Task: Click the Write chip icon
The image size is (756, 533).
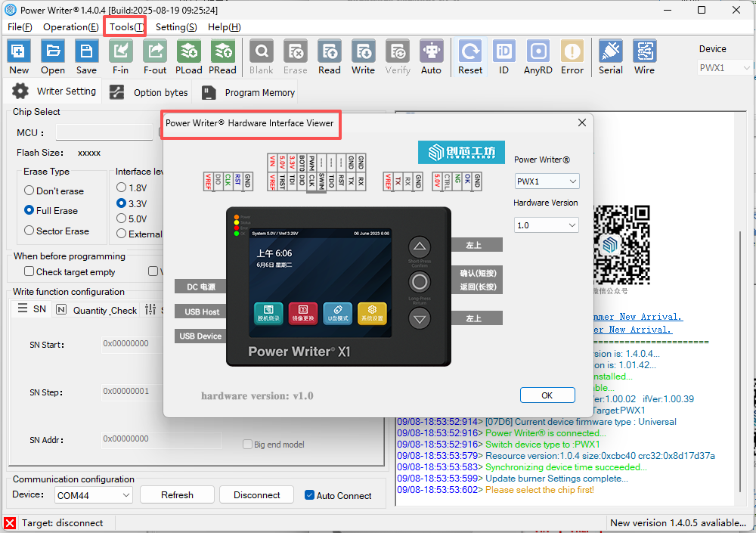Action: pos(363,51)
